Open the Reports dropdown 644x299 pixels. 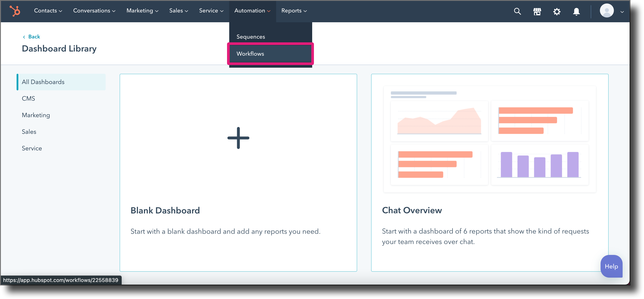tap(294, 10)
